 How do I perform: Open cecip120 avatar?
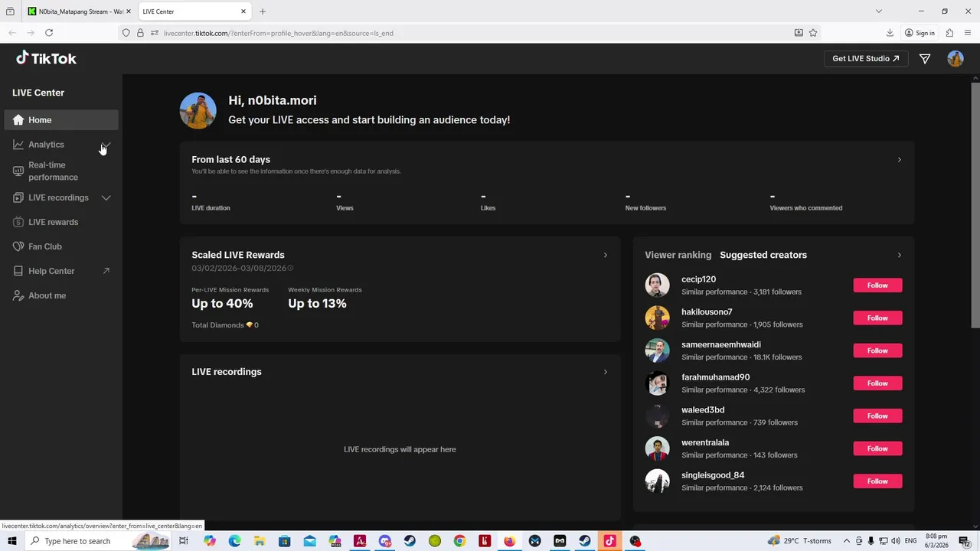click(657, 285)
